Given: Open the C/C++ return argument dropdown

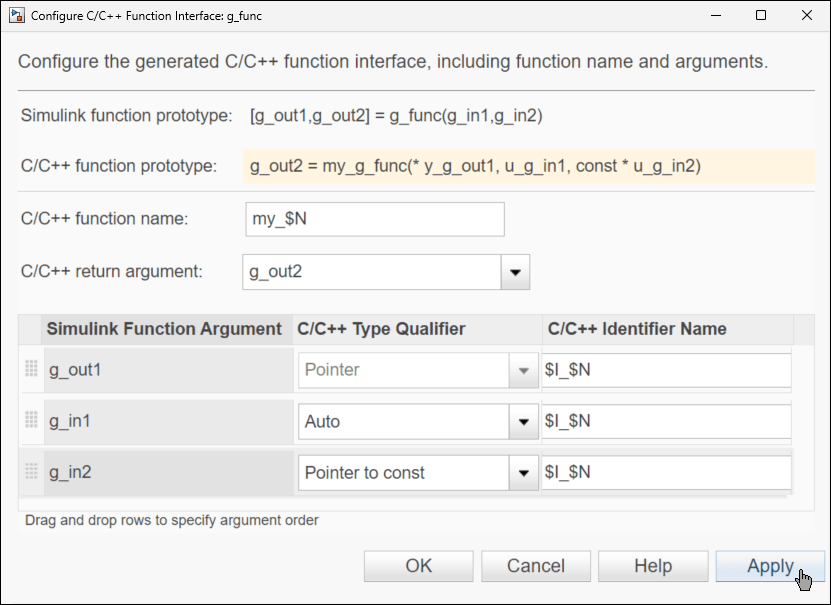Looking at the screenshot, I should (x=514, y=271).
